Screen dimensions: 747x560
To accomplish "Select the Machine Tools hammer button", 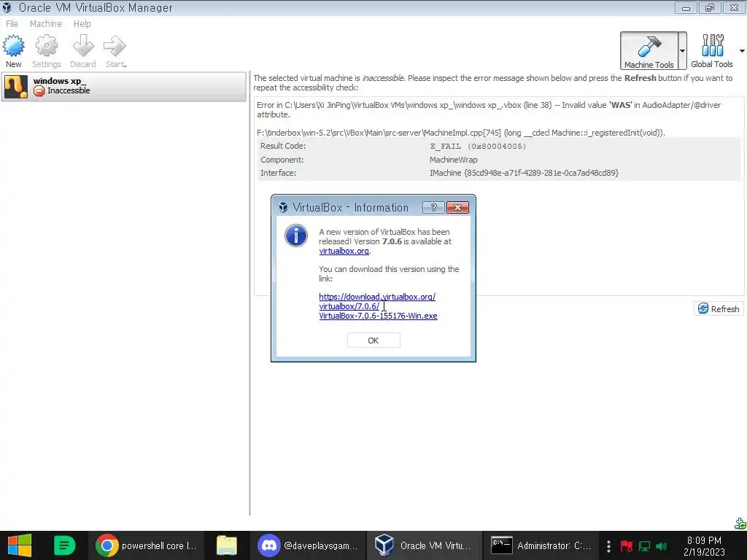I will 649,50.
